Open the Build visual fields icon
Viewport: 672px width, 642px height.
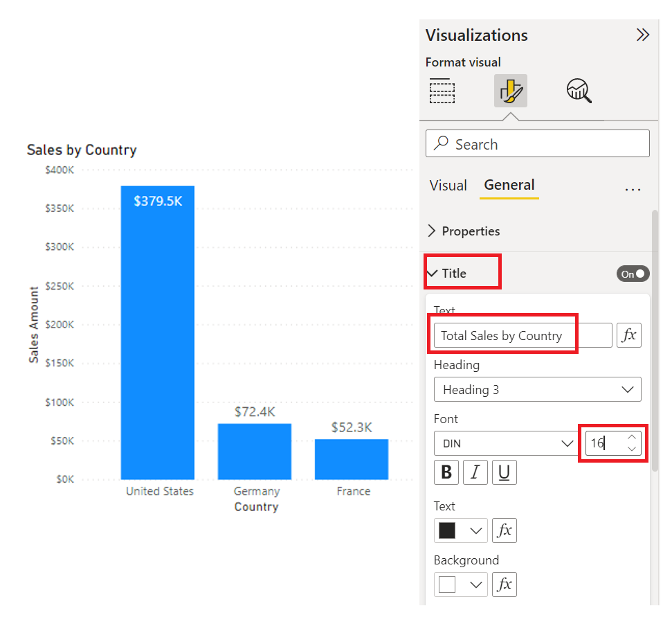[442, 91]
